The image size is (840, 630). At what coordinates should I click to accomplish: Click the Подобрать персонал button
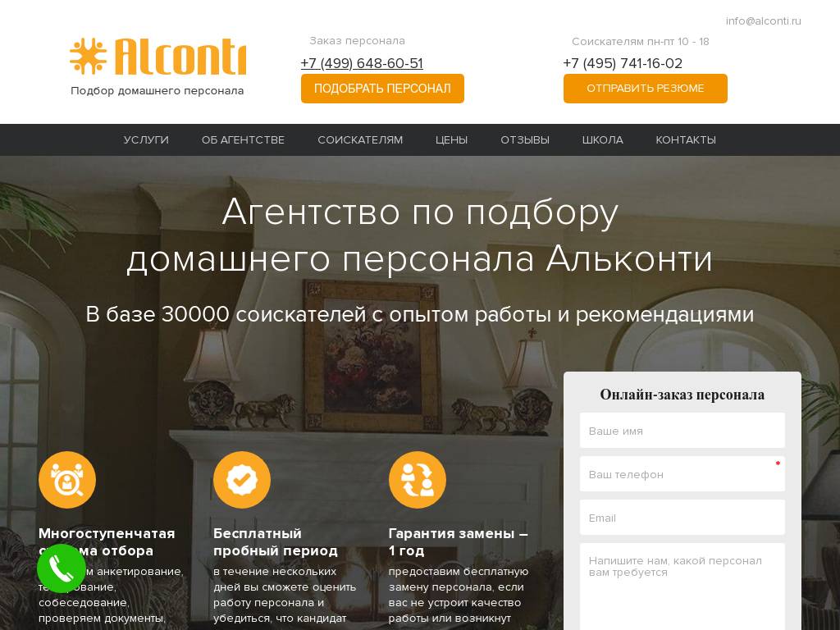pyautogui.click(x=382, y=89)
